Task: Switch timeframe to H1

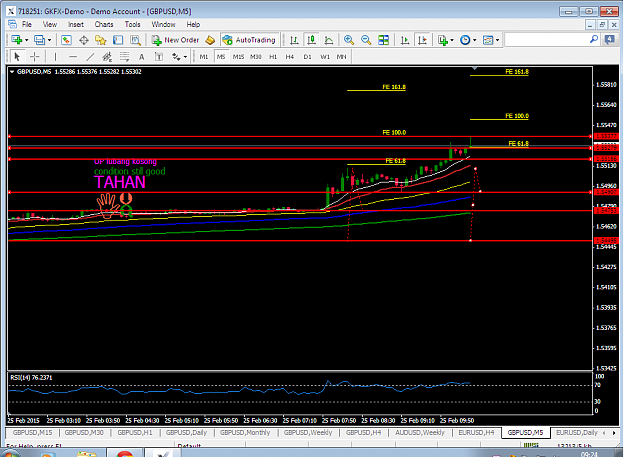Action: [x=273, y=57]
